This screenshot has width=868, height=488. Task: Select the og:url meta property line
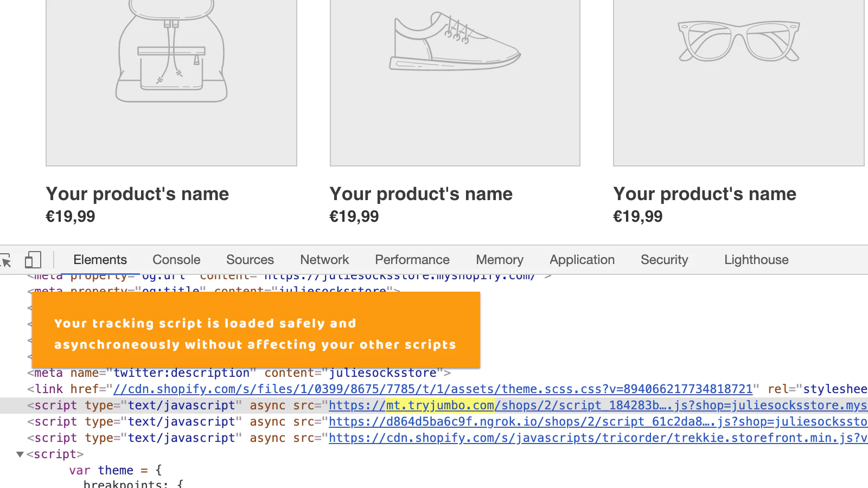pos(290,277)
